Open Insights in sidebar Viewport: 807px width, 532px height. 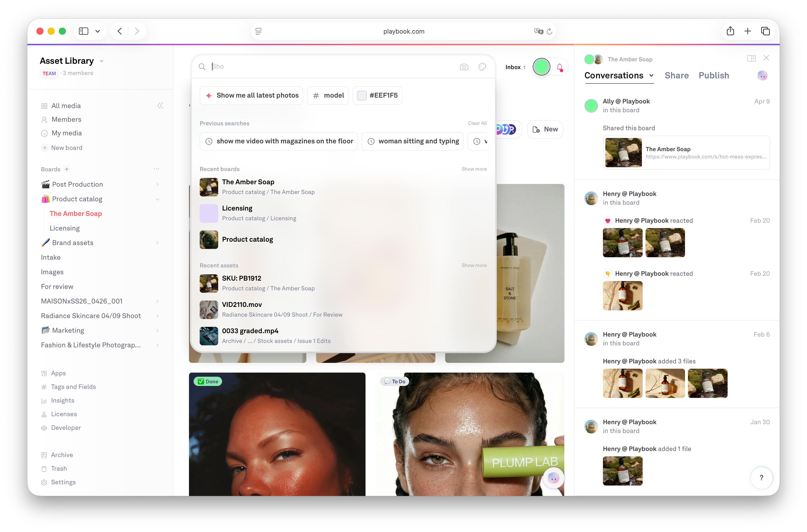(x=63, y=400)
